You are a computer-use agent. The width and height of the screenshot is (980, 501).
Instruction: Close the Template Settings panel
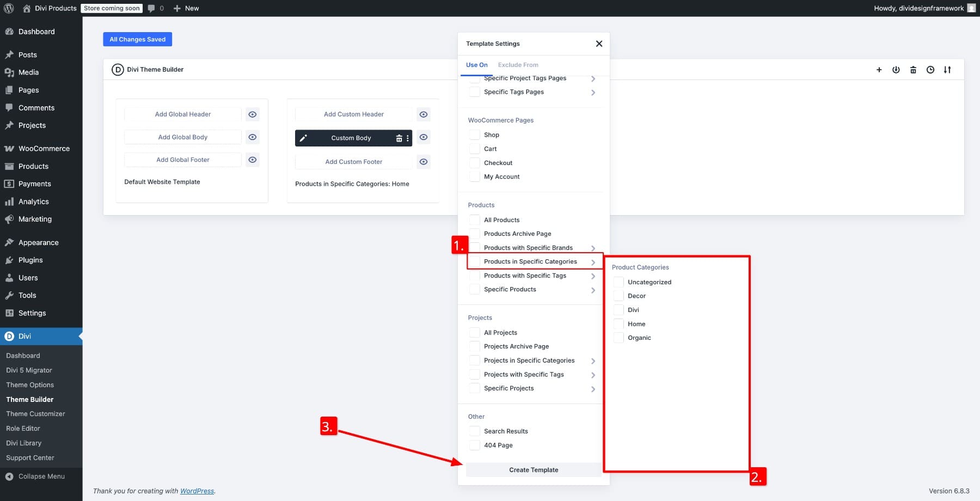point(599,44)
